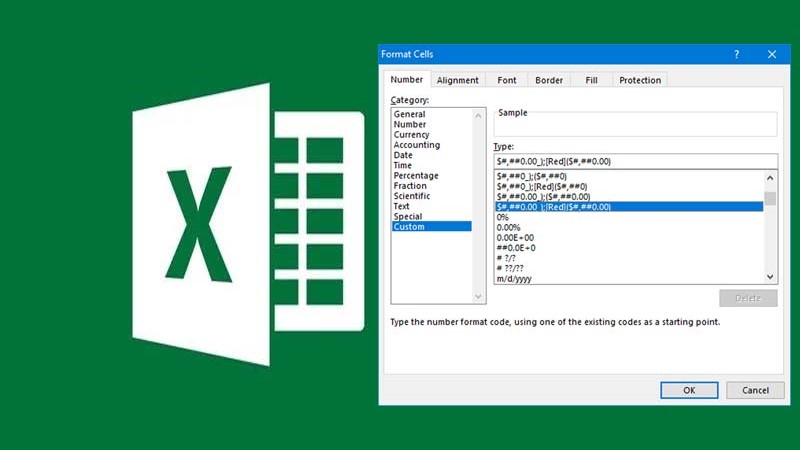Click the format list scrollbar thumb
The width and height of the screenshot is (800, 450).
[770, 198]
